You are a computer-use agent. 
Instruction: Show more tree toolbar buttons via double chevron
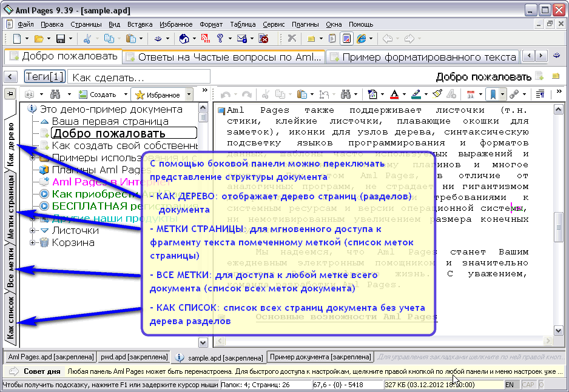(204, 90)
